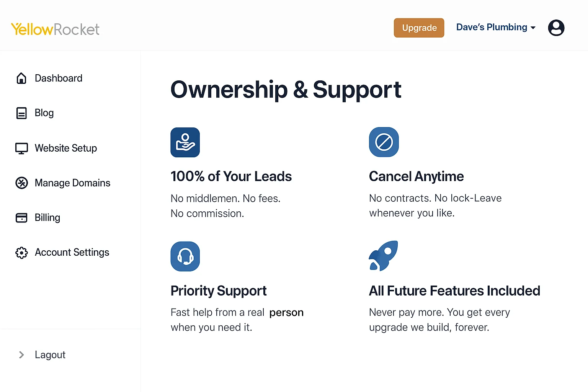Image resolution: width=588 pixels, height=392 pixels.
Task: Click the Manage Domains circular icon
Action: click(21, 183)
